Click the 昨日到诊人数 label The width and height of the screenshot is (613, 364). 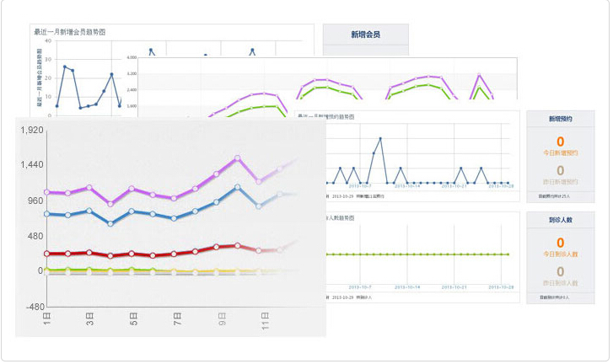pyautogui.click(x=560, y=283)
